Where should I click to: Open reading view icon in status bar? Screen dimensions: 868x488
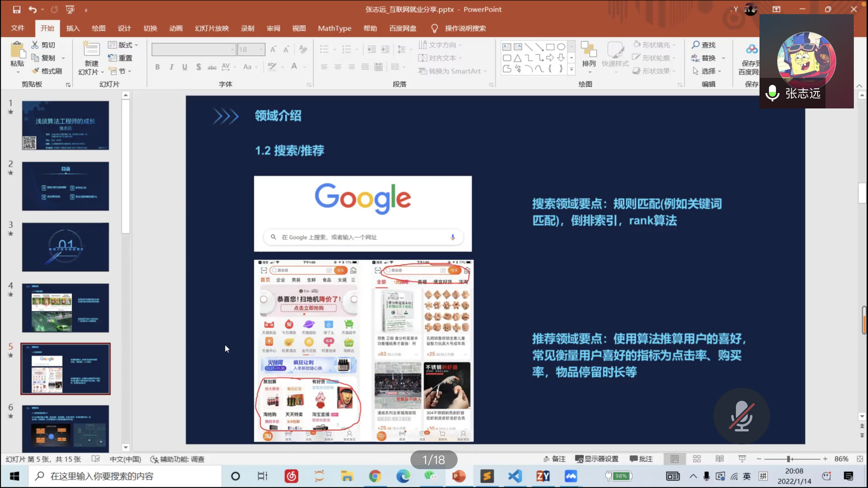pos(719,459)
